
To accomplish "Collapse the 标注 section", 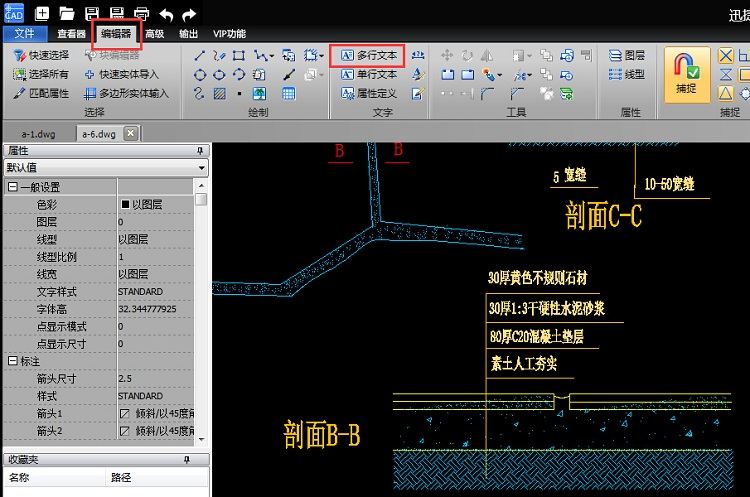I will coord(13,361).
